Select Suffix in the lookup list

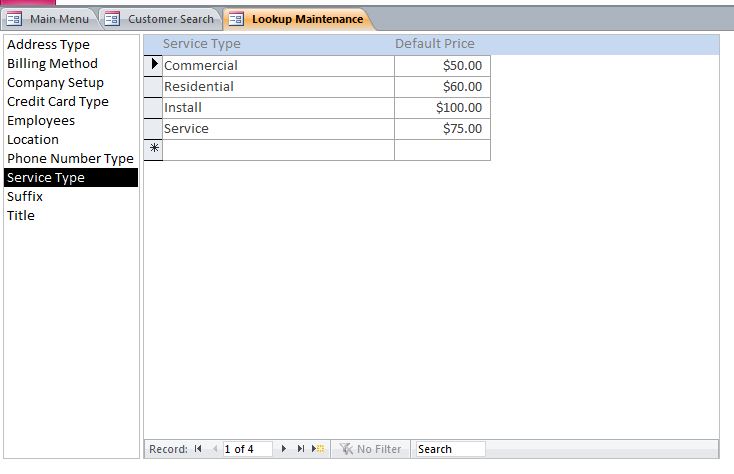click(71, 197)
